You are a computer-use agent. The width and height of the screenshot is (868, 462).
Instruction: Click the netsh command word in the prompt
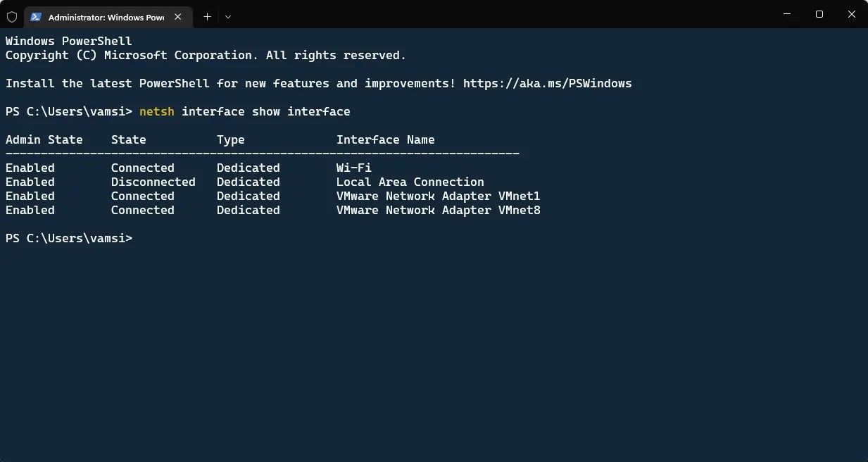click(157, 111)
